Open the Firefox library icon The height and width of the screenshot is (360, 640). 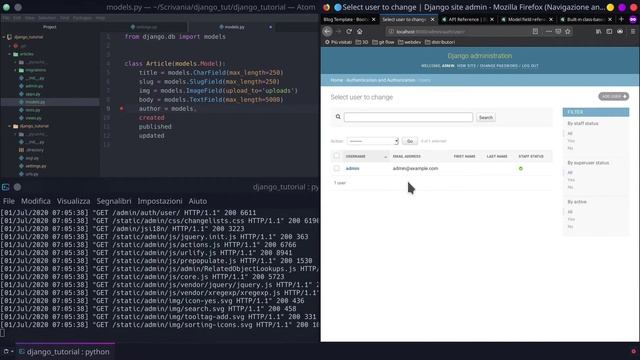(598, 31)
